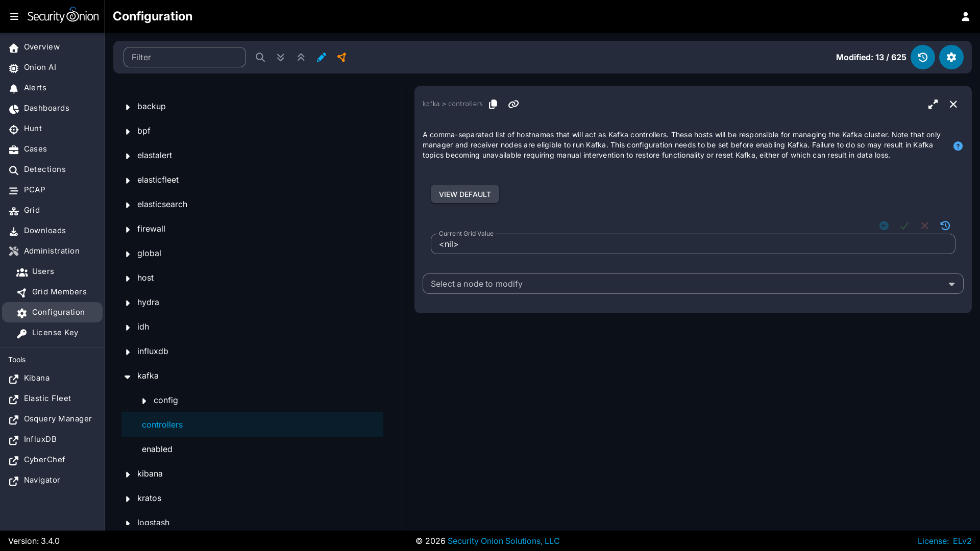Open the user account menu icon
The height and width of the screenshot is (551, 980).
965,16
